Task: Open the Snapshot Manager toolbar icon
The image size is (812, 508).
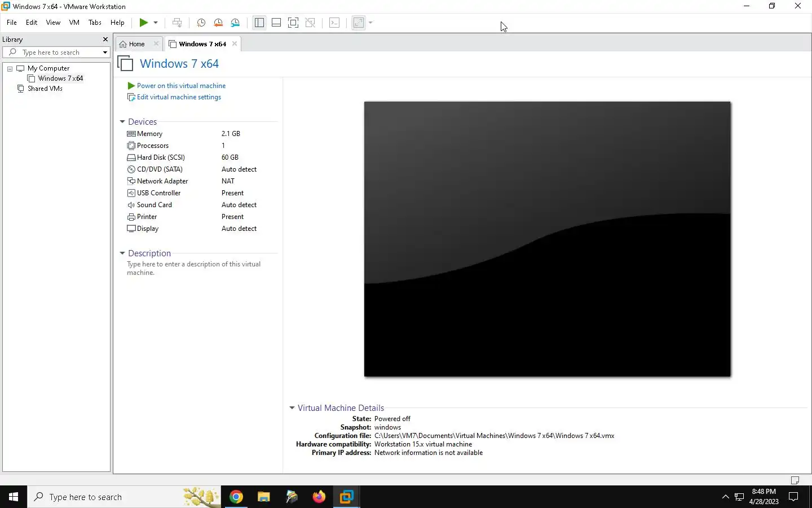Action: [x=236, y=23]
